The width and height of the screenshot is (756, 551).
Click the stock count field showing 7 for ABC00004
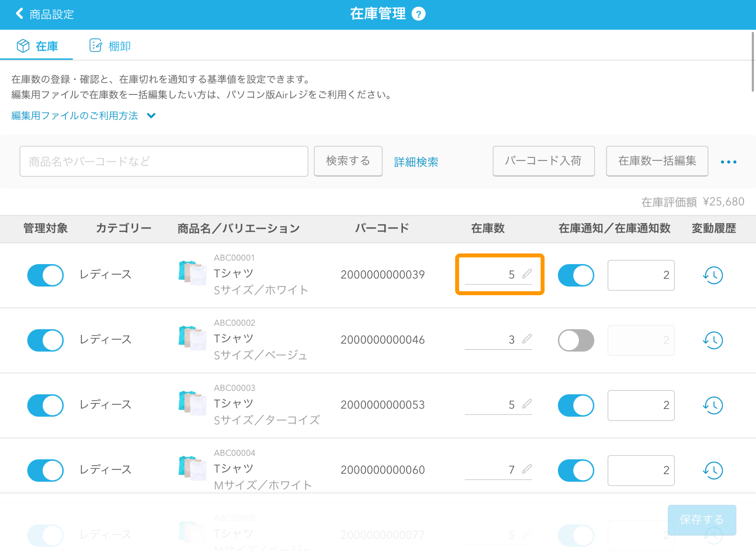[x=498, y=470]
